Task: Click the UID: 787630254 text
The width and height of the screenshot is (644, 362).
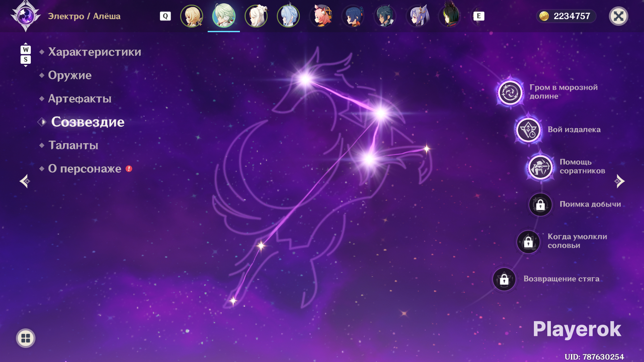Action: 594,357
